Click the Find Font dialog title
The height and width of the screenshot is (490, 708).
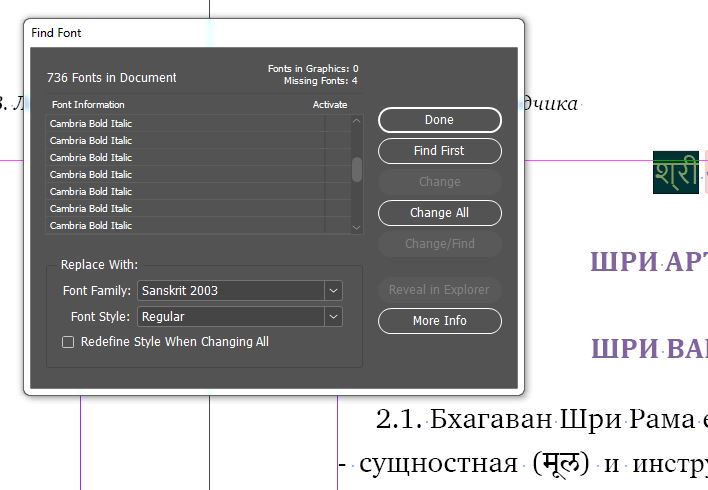[56, 33]
